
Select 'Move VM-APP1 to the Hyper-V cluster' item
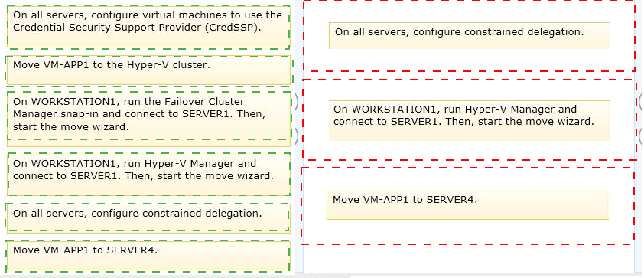tap(148, 70)
